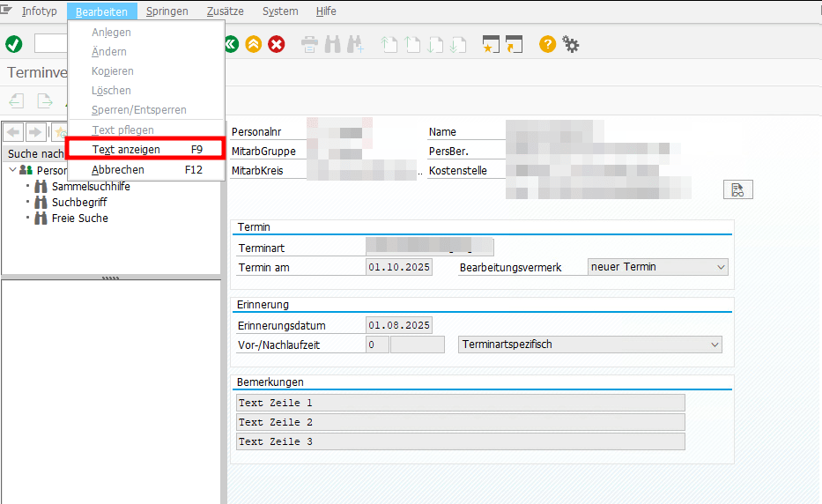Open the gear layout customization icon
Screen dimensions: 822x504
pos(571,44)
